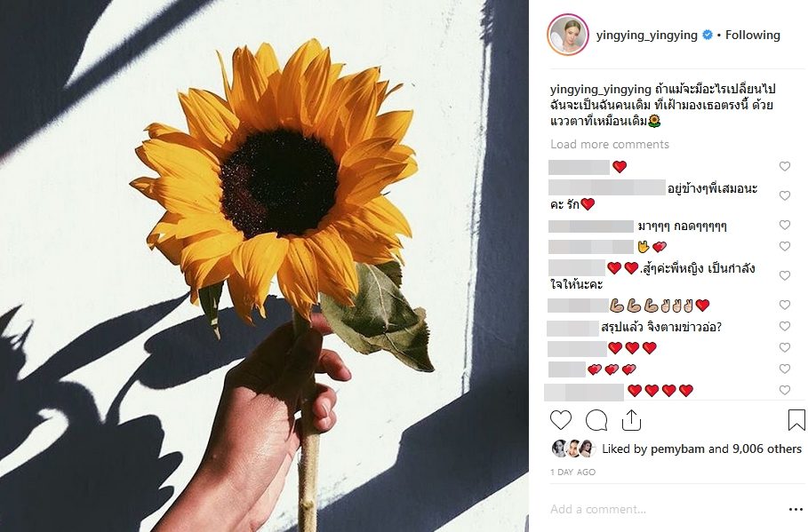The image size is (808, 532).
Task: Toggle the Following status button
Action: [x=752, y=35]
